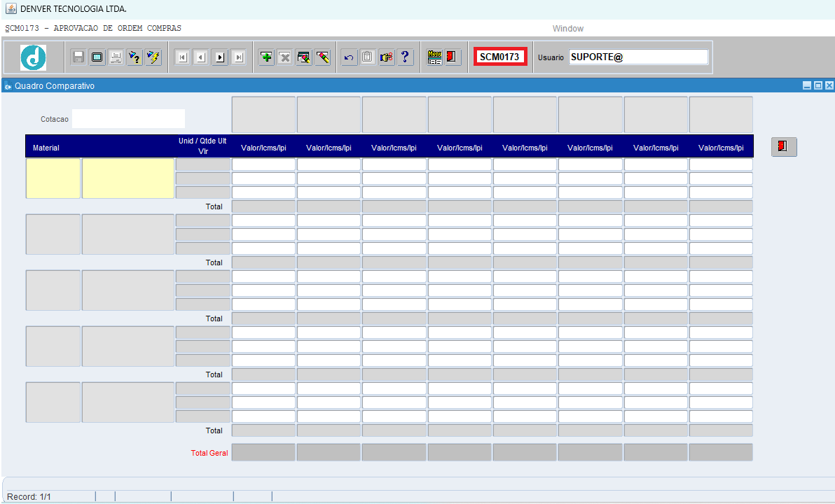Click the Save diskette icon in toolbar
Screen dimensions: 835x504
click(x=78, y=57)
